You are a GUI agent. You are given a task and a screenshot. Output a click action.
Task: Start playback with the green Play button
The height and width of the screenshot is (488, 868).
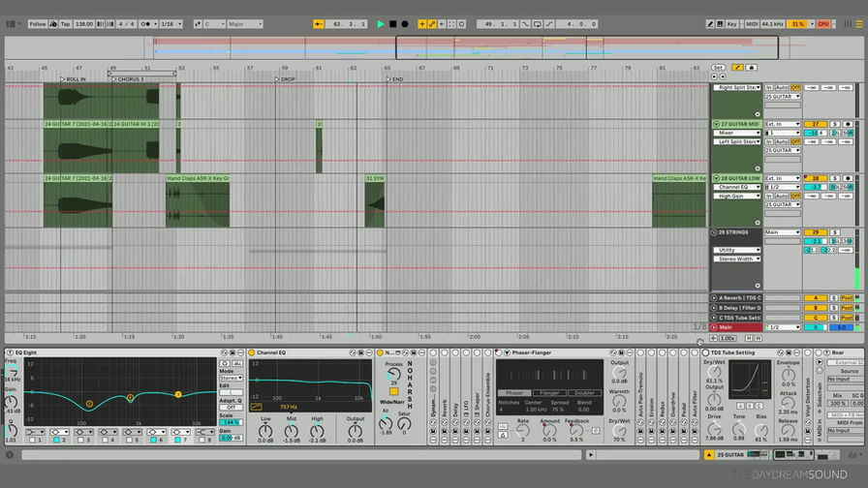click(x=381, y=24)
